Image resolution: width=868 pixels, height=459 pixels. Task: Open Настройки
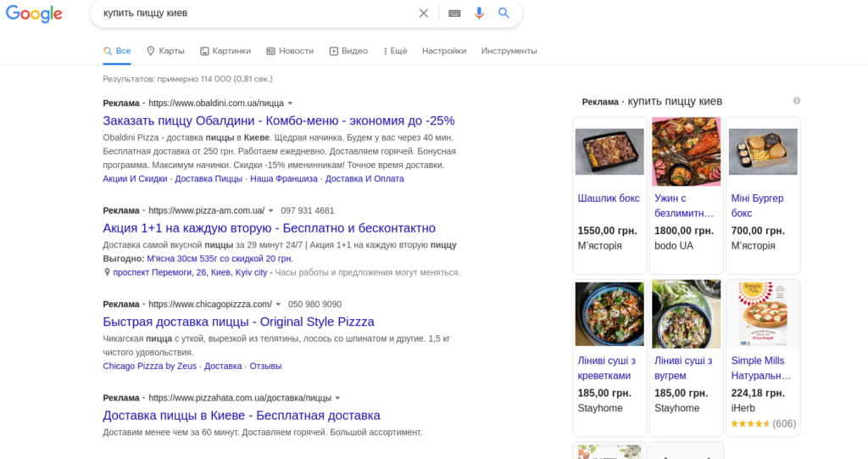tap(444, 51)
